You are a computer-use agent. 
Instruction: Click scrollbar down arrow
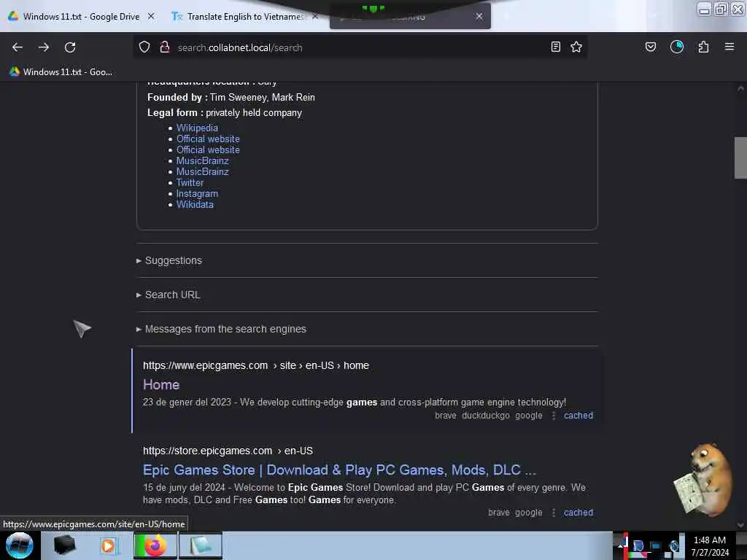coord(740,525)
